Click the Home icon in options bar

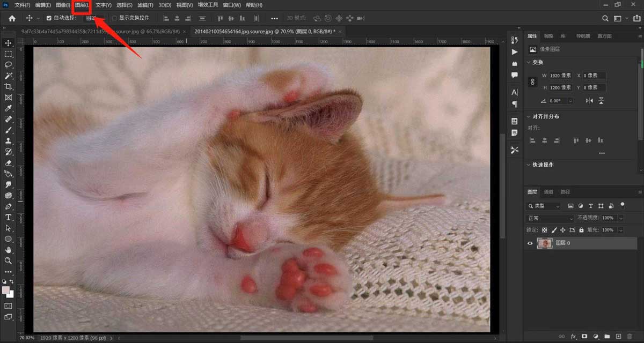pos(12,18)
